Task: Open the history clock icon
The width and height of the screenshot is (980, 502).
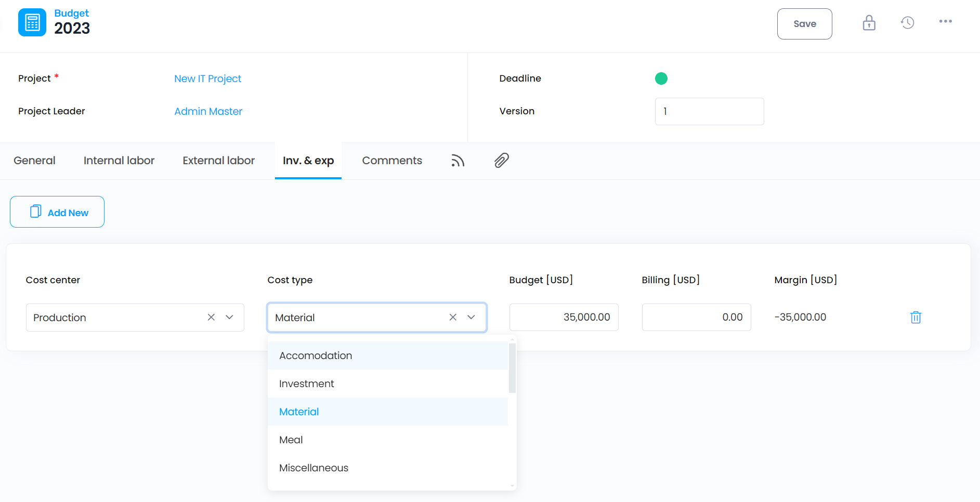Action: (x=908, y=22)
